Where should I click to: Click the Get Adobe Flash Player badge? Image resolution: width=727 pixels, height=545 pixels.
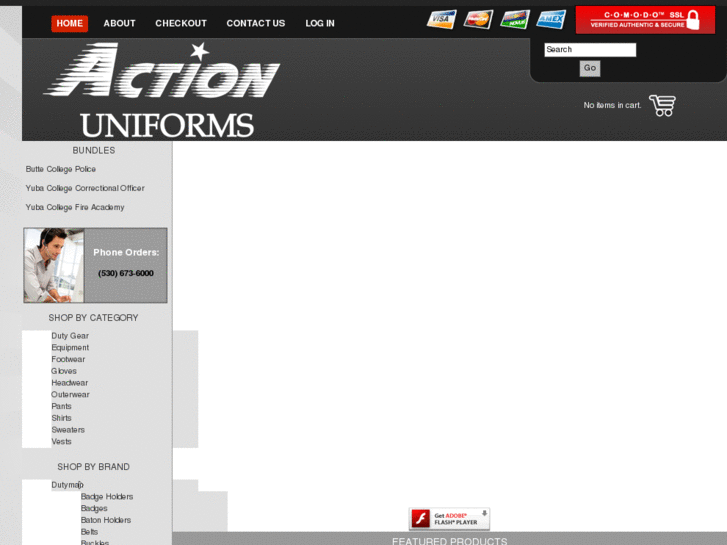coord(449,519)
